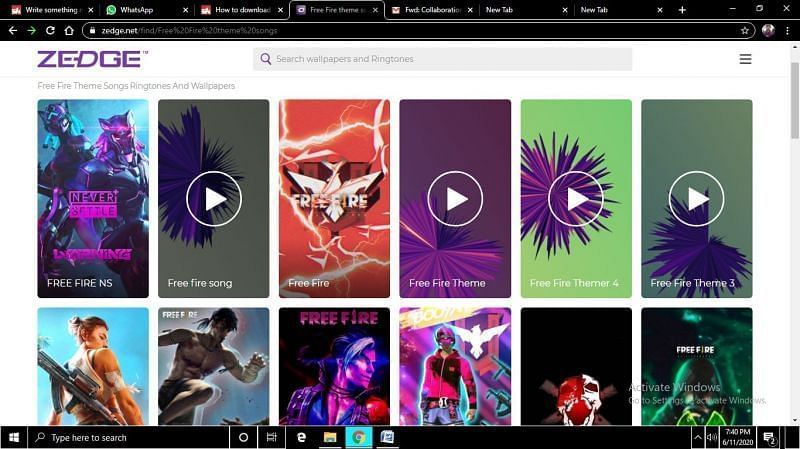Switch to the 'Fwd: Collaboration' Gmail tab
The height and width of the screenshot is (449, 800).
pyautogui.click(x=425, y=10)
